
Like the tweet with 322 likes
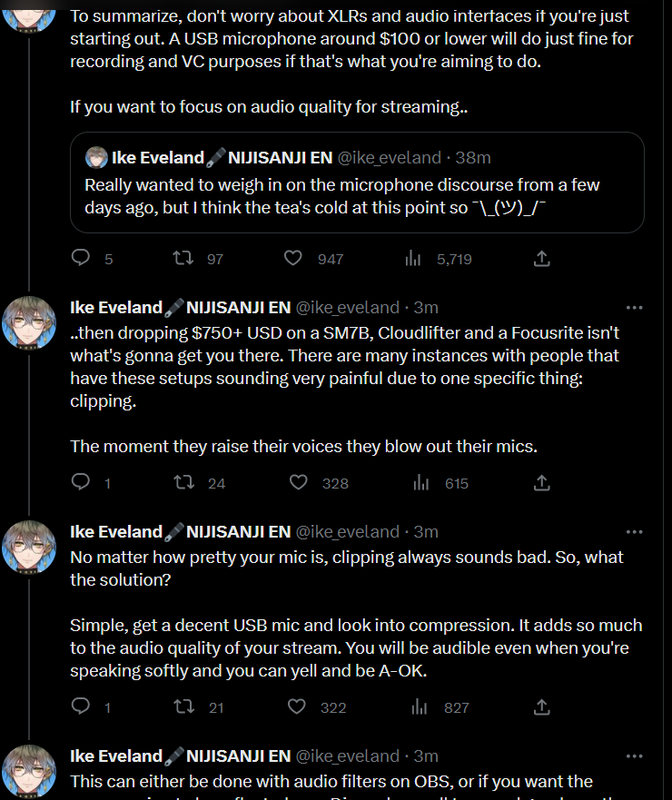(x=296, y=706)
